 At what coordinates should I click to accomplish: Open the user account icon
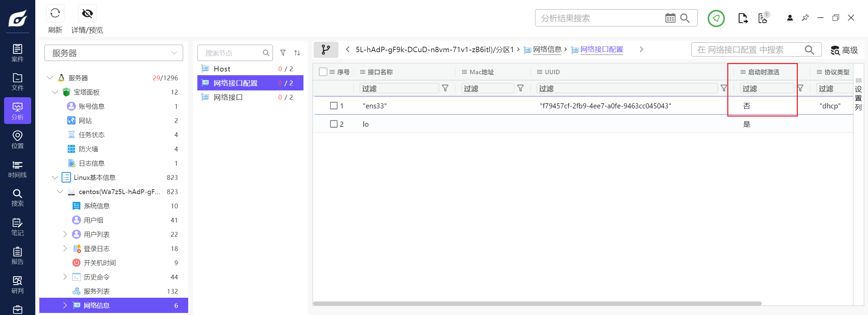[x=790, y=18]
